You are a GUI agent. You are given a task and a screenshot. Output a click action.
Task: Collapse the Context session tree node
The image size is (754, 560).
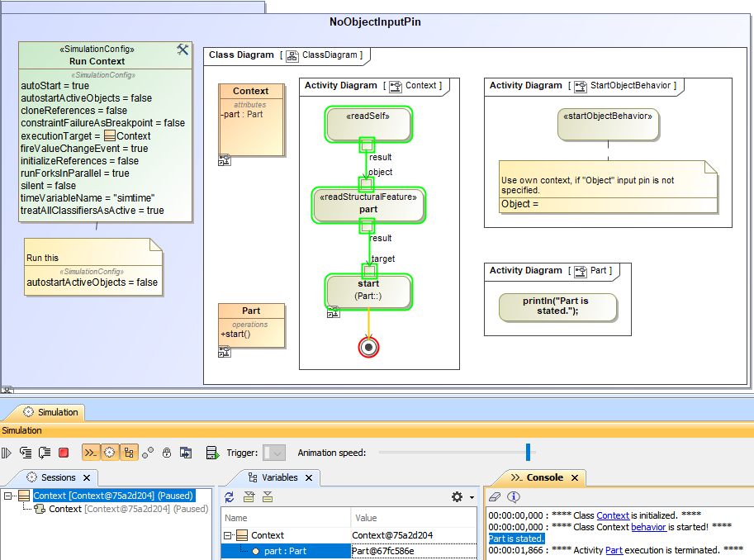click(x=8, y=496)
